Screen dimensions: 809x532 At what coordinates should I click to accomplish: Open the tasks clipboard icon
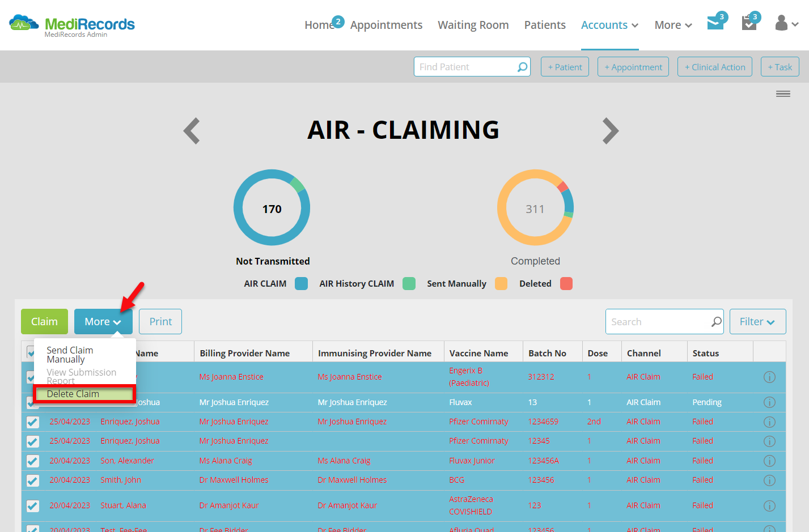click(749, 23)
